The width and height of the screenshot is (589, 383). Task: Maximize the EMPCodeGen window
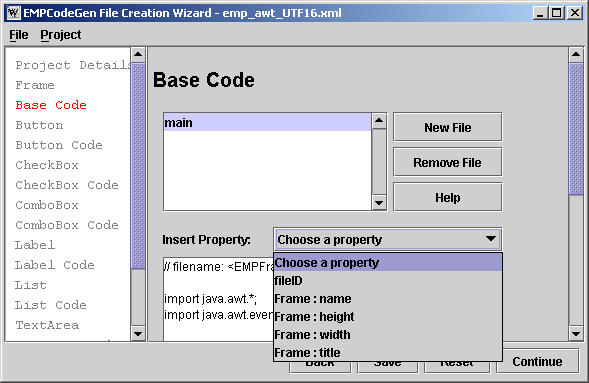[x=556, y=13]
